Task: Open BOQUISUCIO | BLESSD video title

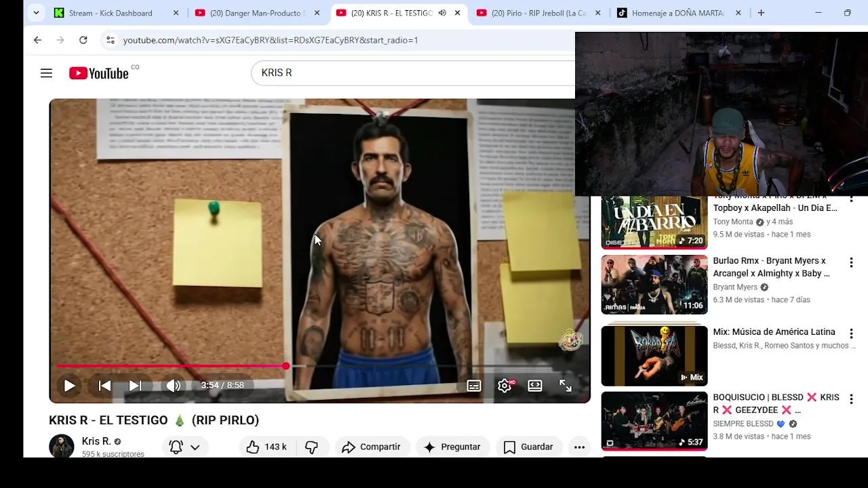Action: pyautogui.click(x=776, y=403)
